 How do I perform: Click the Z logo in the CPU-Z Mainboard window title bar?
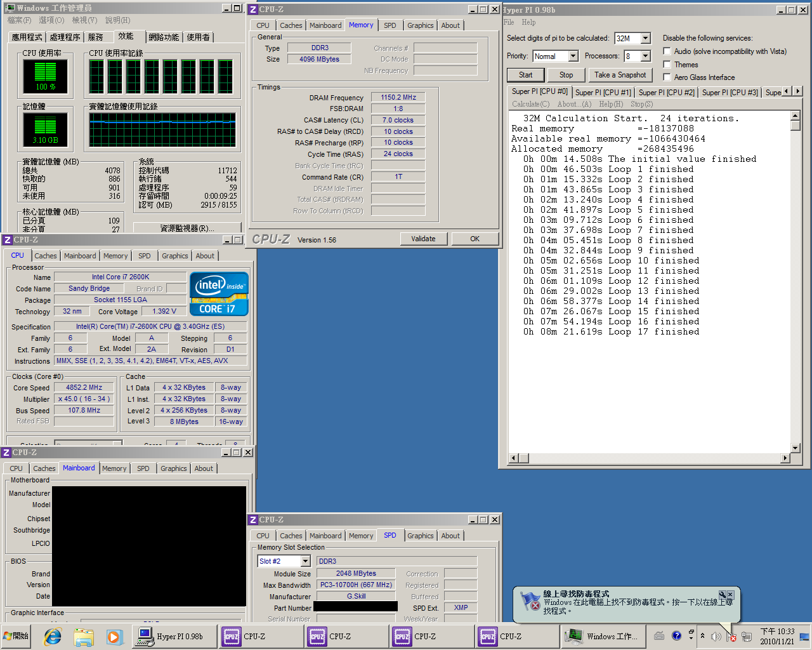point(6,453)
